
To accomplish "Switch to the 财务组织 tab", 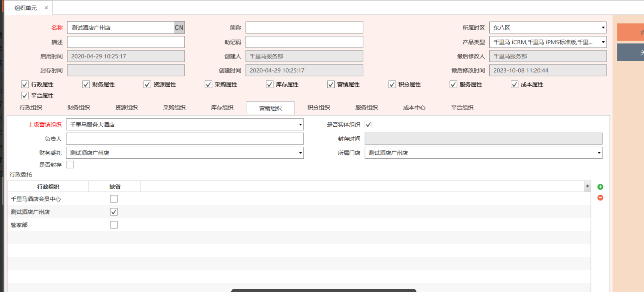I will (78, 108).
